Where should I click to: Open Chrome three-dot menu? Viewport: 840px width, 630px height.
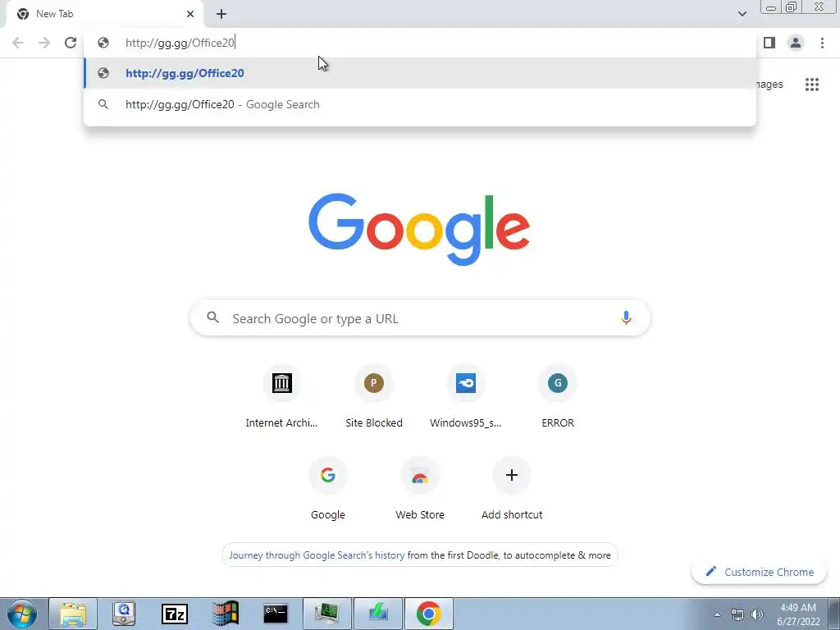coord(822,43)
